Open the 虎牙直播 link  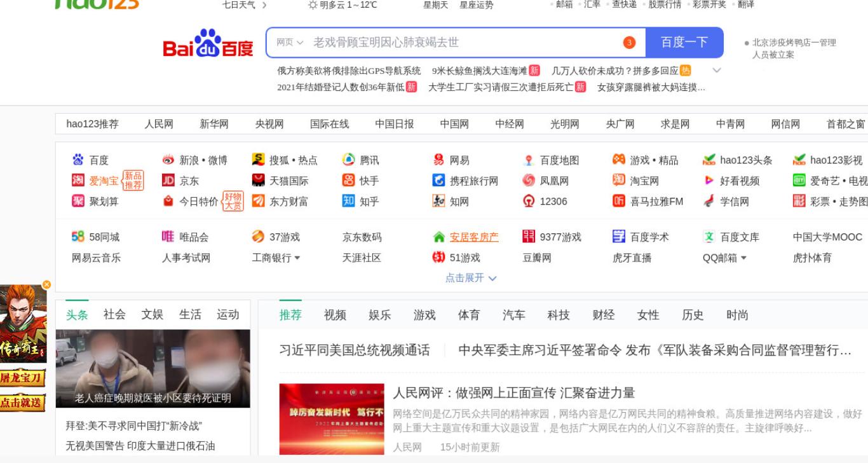pyautogui.click(x=632, y=258)
